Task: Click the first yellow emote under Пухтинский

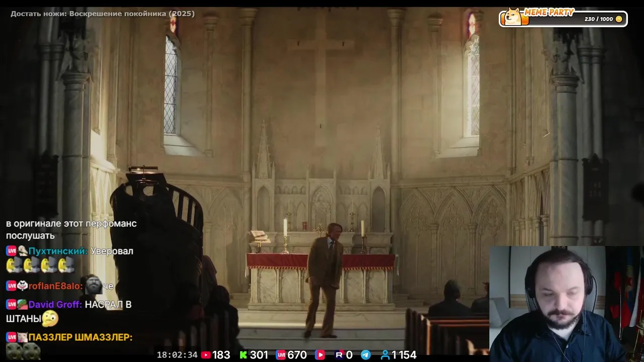Action: pyautogui.click(x=14, y=265)
